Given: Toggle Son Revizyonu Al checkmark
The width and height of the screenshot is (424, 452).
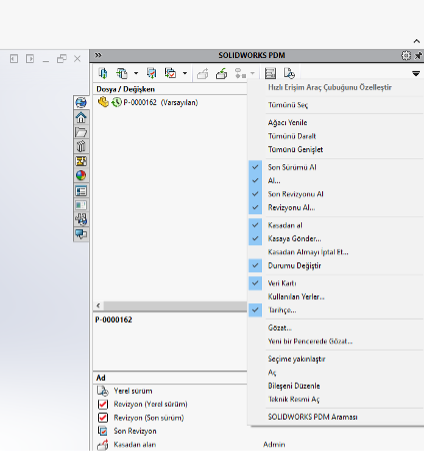Looking at the screenshot, I should 255,194.
